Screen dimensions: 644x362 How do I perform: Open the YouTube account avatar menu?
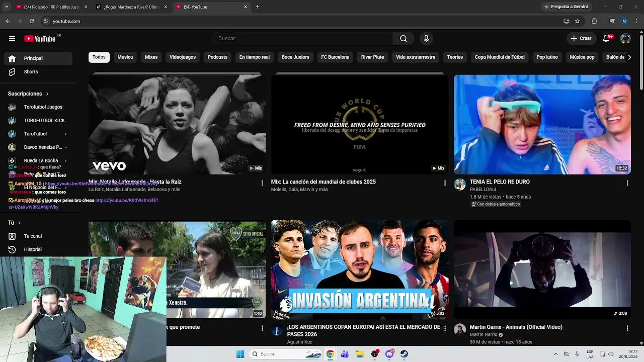[x=625, y=39]
